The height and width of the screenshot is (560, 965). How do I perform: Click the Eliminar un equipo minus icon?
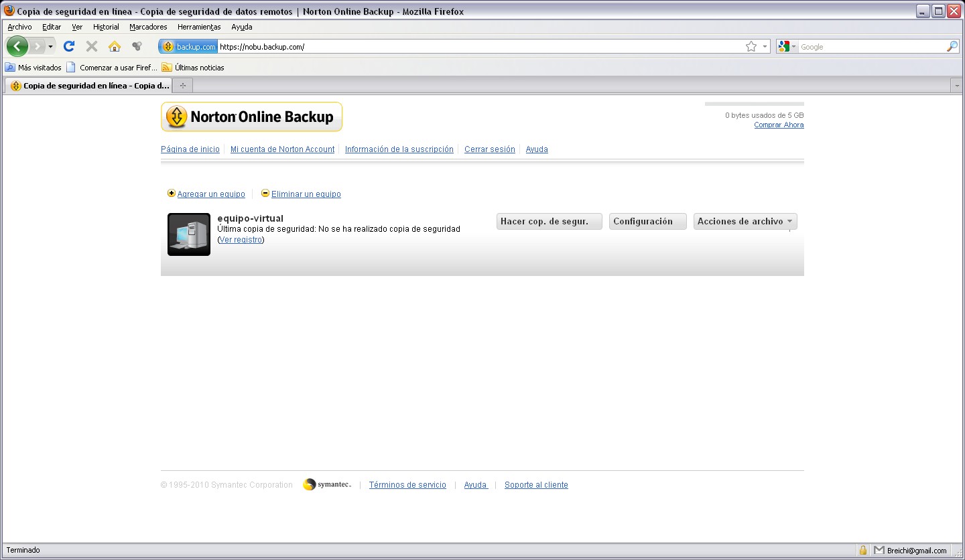click(265, 193)
